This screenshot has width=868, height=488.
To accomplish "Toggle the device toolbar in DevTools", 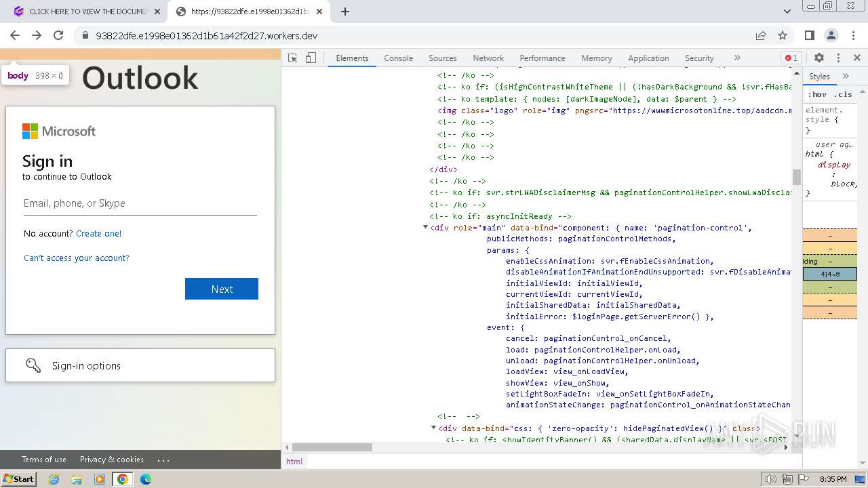I will click(311, 58).
